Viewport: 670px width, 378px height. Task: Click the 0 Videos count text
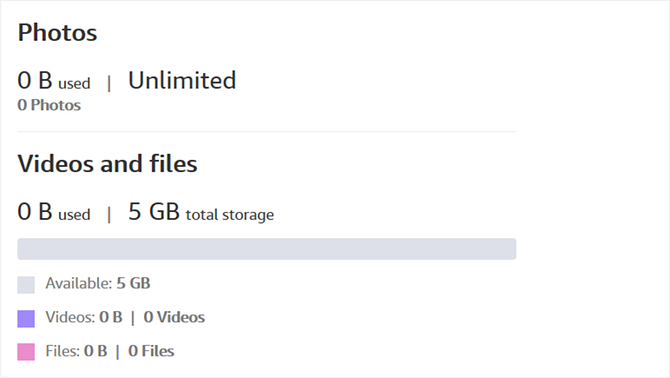pyautogui.click(x=174, y=317)
